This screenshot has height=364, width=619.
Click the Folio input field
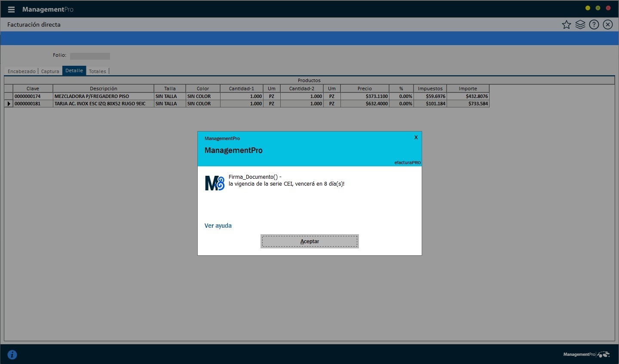[90, 56]
